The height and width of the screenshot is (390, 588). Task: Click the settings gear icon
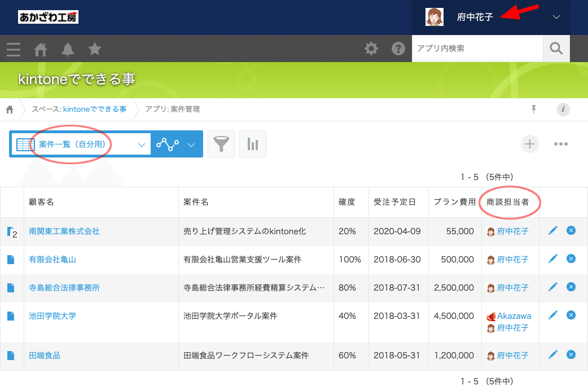click(371, 49)
